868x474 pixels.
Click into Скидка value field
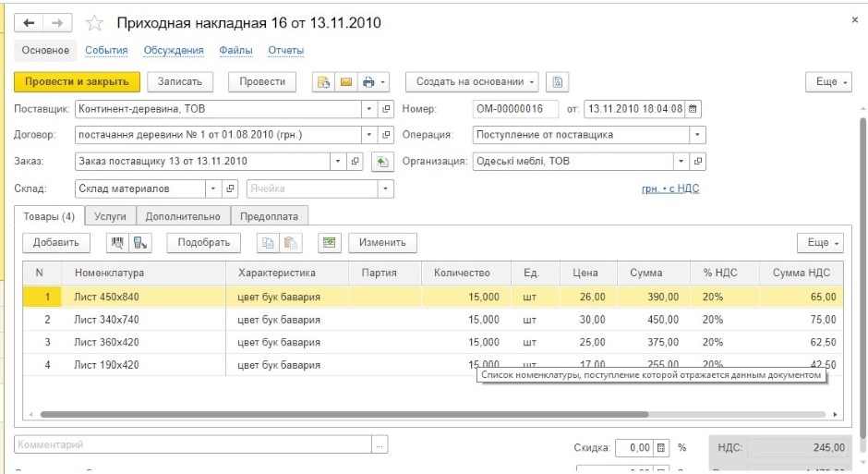click(x=634, y=447)
